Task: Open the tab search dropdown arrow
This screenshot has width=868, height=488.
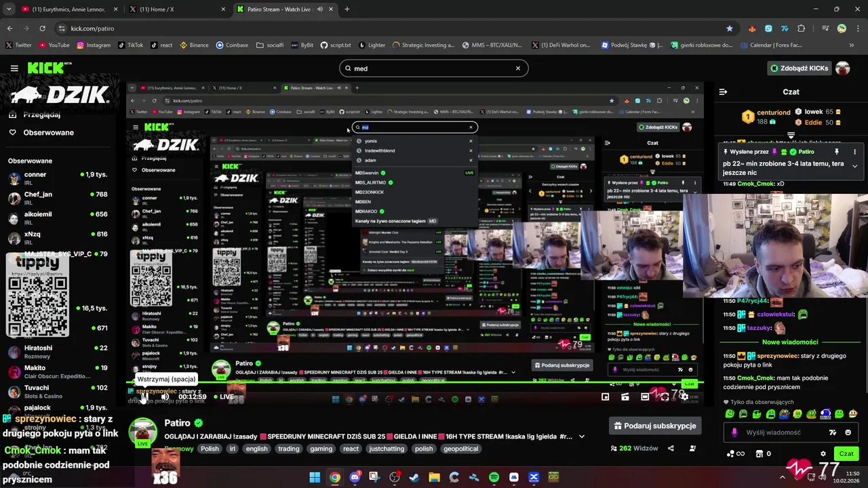Action: click(9, 9)
